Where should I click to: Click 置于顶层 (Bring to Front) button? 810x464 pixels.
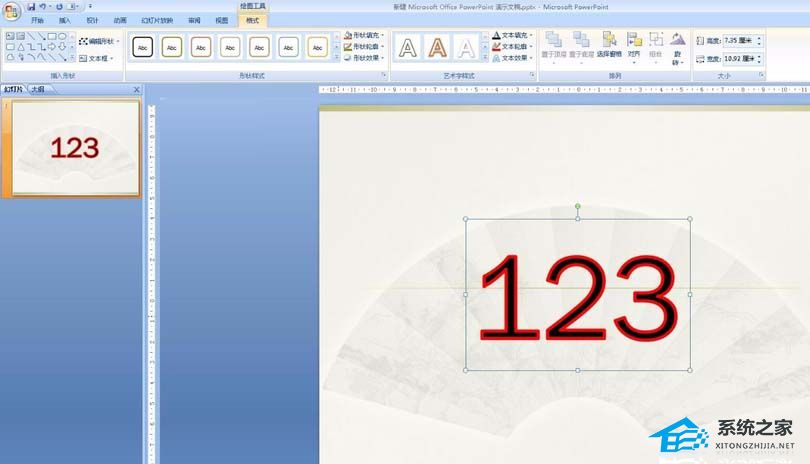(x=554, y=48)
